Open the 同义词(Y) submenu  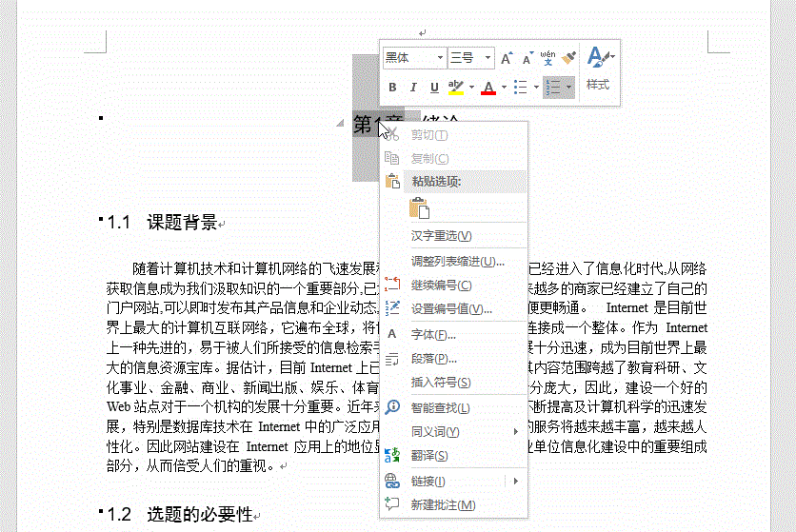tap(454, 431)
